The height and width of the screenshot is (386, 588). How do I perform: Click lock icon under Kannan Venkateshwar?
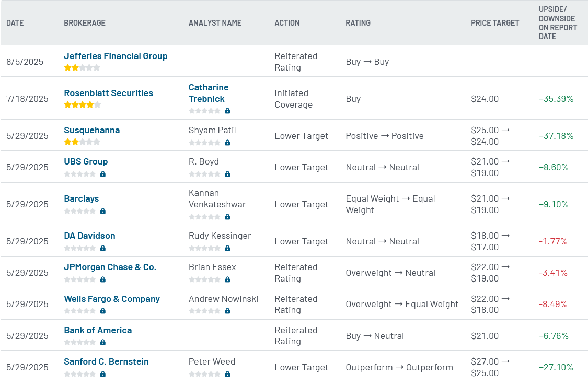point(227,217)
